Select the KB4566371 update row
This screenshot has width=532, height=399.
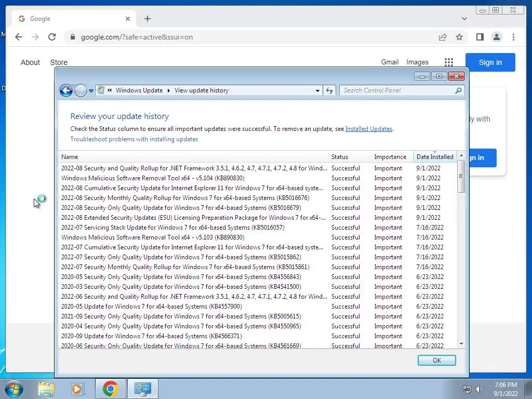pos(258,336)
